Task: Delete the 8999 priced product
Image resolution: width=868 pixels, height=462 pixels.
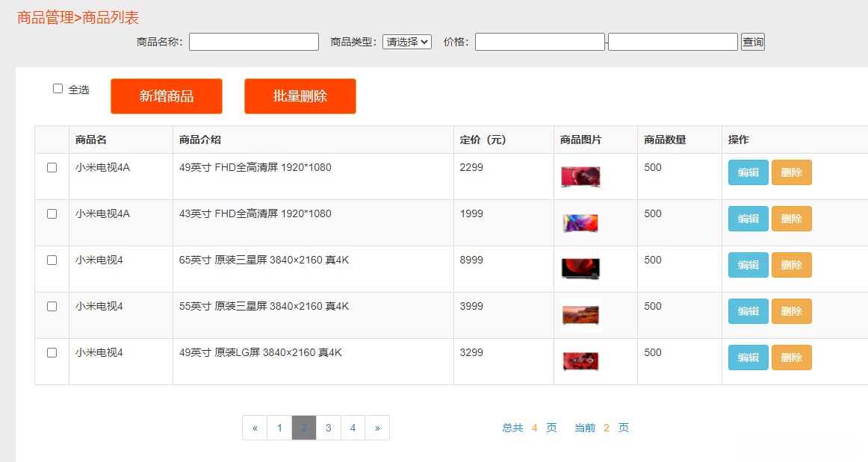Action: point(792,265)
